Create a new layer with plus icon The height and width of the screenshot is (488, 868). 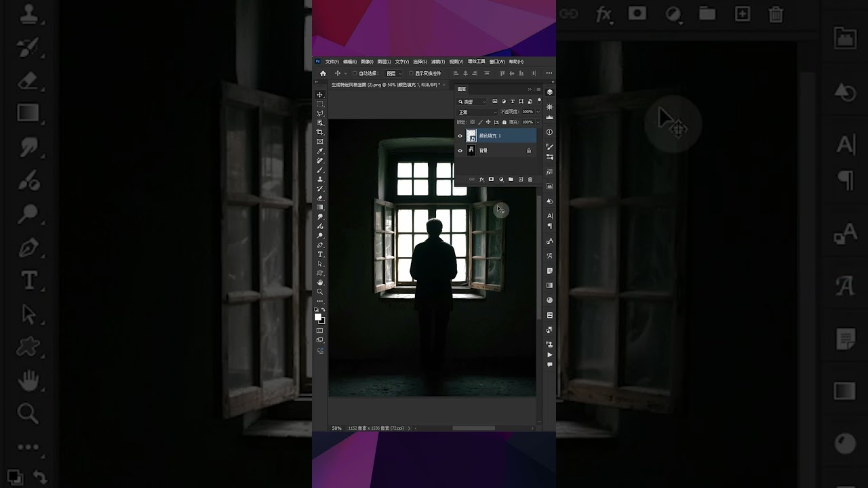pos(521,180)
